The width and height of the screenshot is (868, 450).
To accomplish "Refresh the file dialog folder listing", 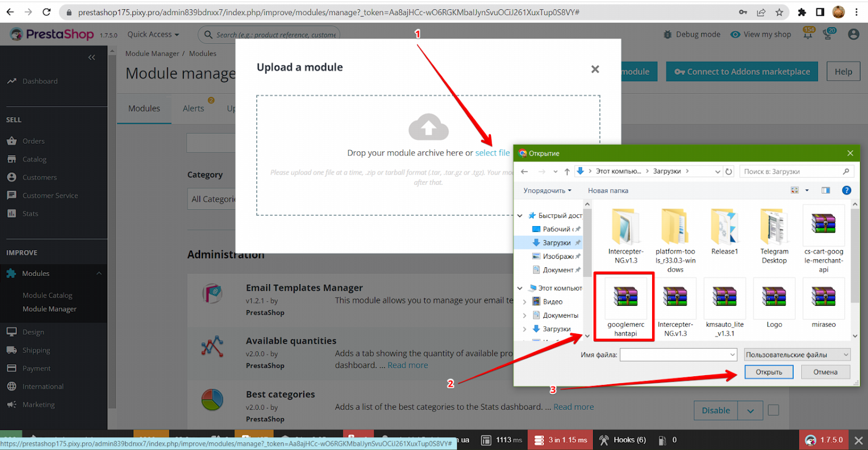I will tap(729, 171).
